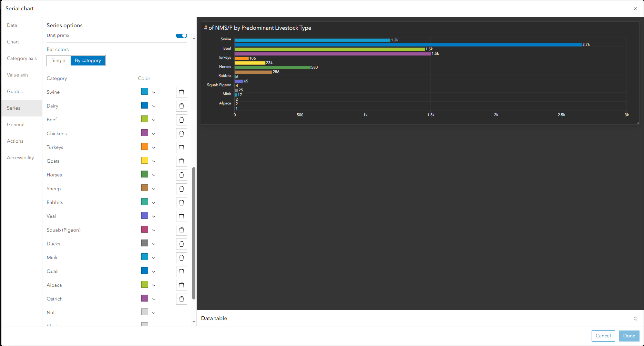Open the Accessibility settings section

point(20,157)
